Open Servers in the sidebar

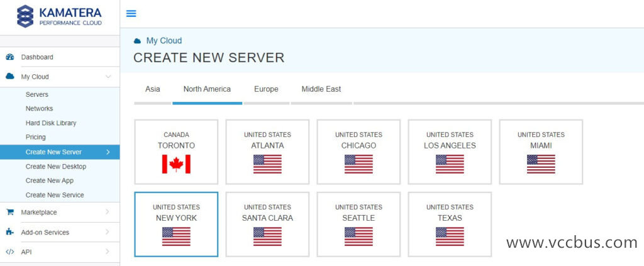point(37,94)
